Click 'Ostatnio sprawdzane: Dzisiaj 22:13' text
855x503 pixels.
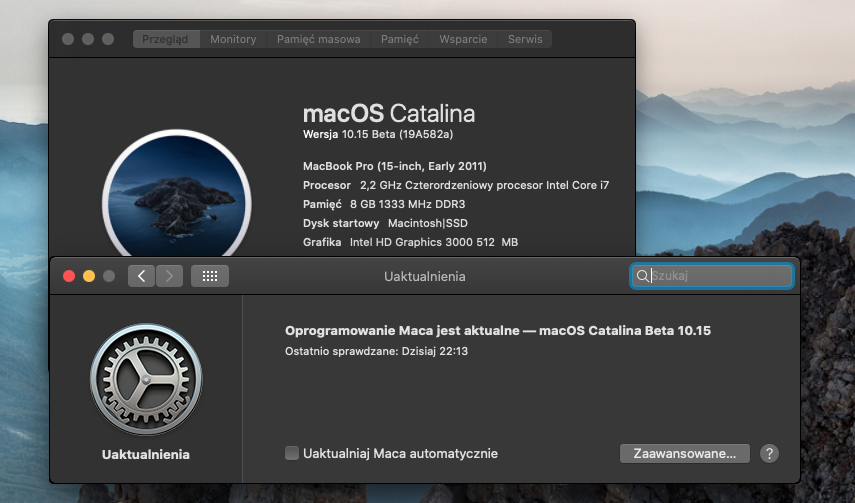(376, 351)
